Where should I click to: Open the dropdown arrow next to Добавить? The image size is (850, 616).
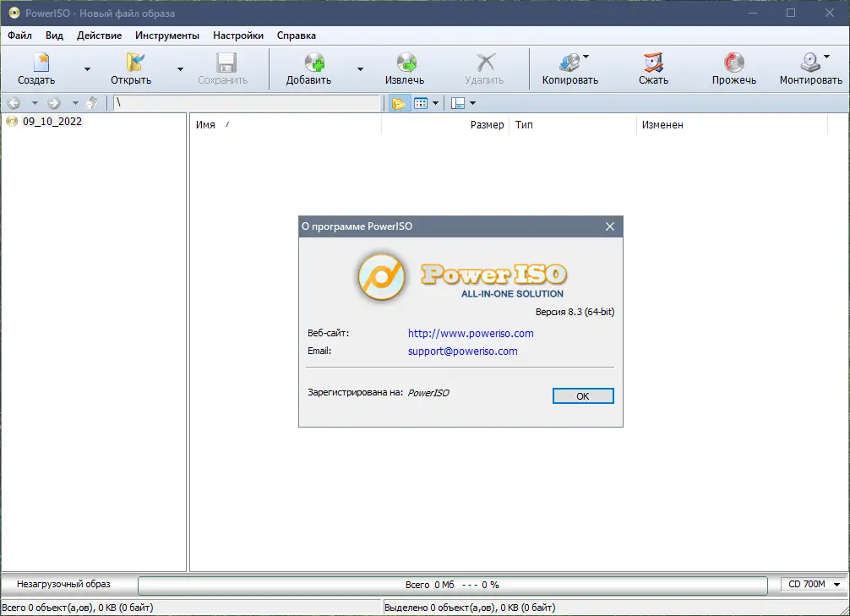(x=360, y=69)
